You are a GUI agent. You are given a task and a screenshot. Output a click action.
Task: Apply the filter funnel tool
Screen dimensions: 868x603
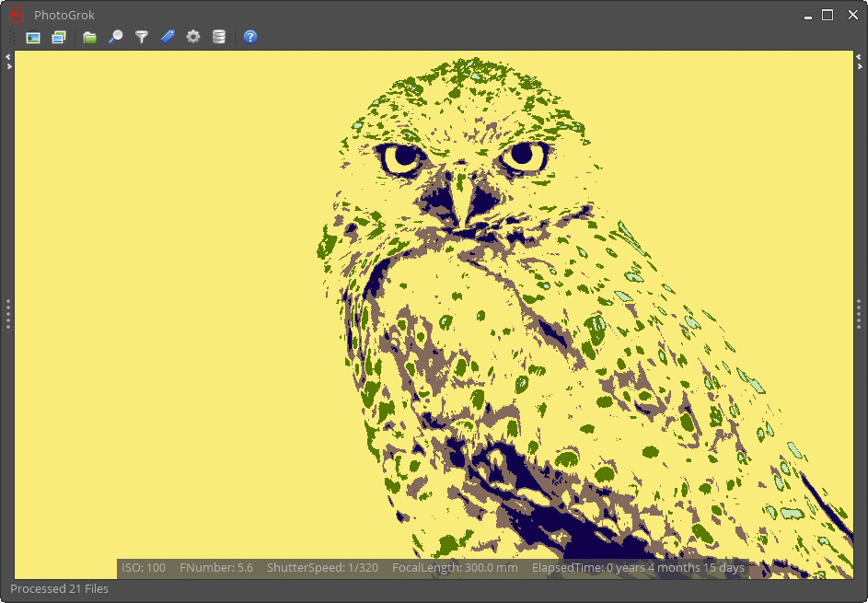click(x=140, y=37)
